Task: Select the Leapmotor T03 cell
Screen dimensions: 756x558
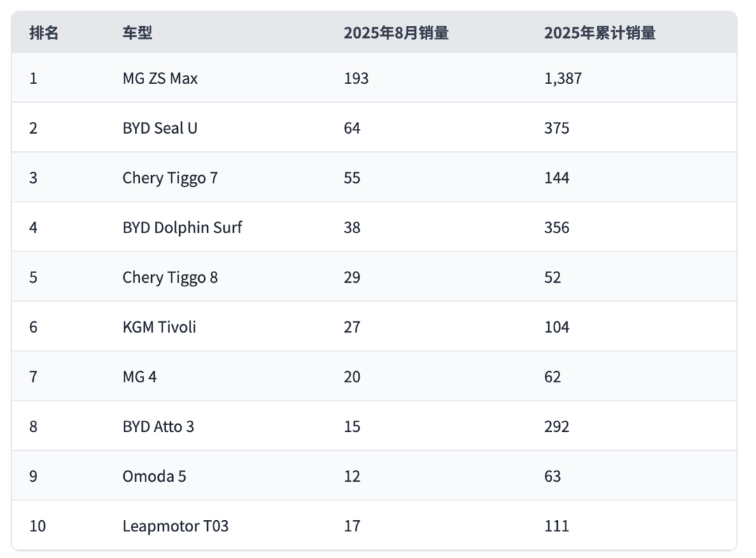Action: (175, 526)
